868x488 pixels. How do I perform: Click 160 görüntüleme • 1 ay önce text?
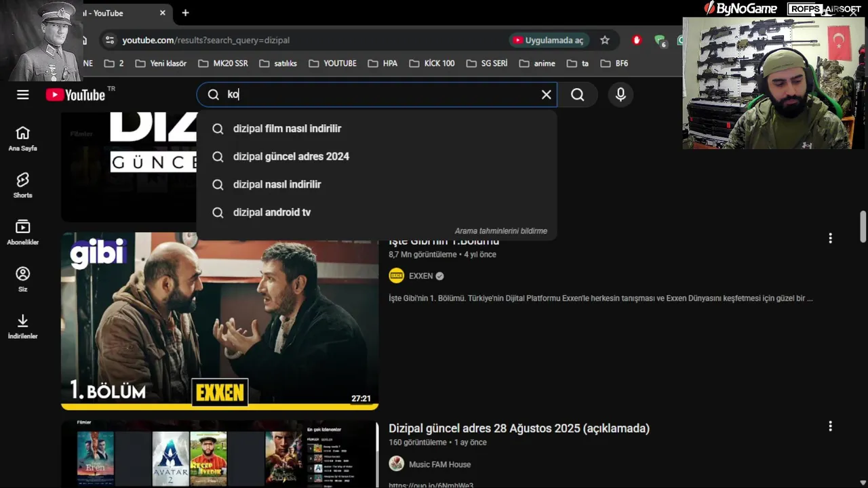coord(437,443)
